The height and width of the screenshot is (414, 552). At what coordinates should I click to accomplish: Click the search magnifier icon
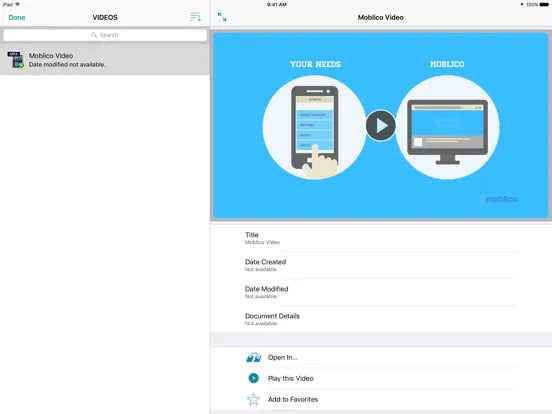point(94,35)
